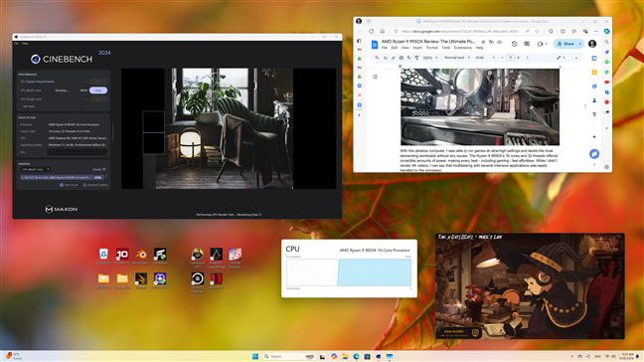644x362 pixels.
Task: Open Edit menu in Google Docs
Action: 395,48
